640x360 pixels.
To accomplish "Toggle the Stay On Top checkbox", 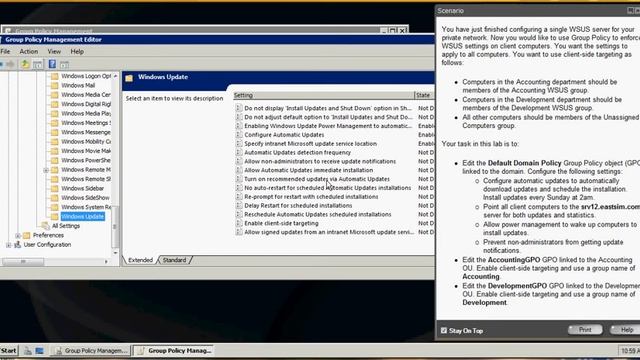I will tap(444, 330).
